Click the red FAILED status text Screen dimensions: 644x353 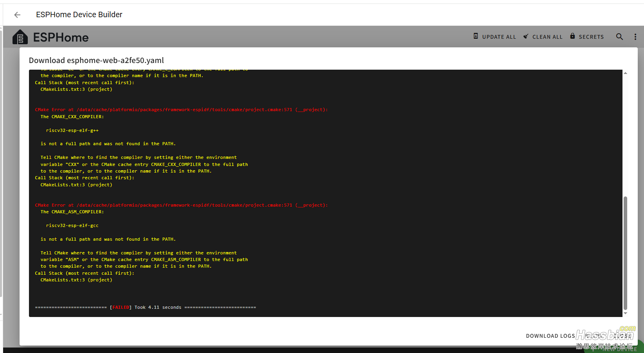point(121,308)
